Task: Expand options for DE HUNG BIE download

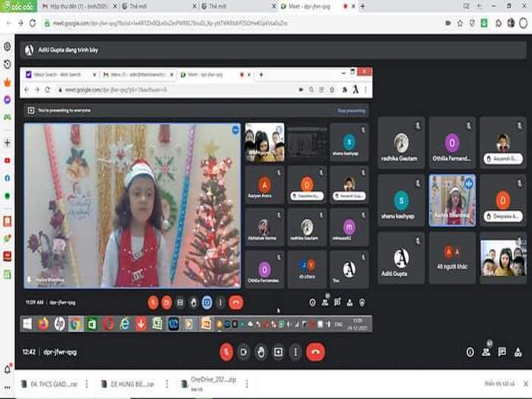Action: click(x=166, y=384)
